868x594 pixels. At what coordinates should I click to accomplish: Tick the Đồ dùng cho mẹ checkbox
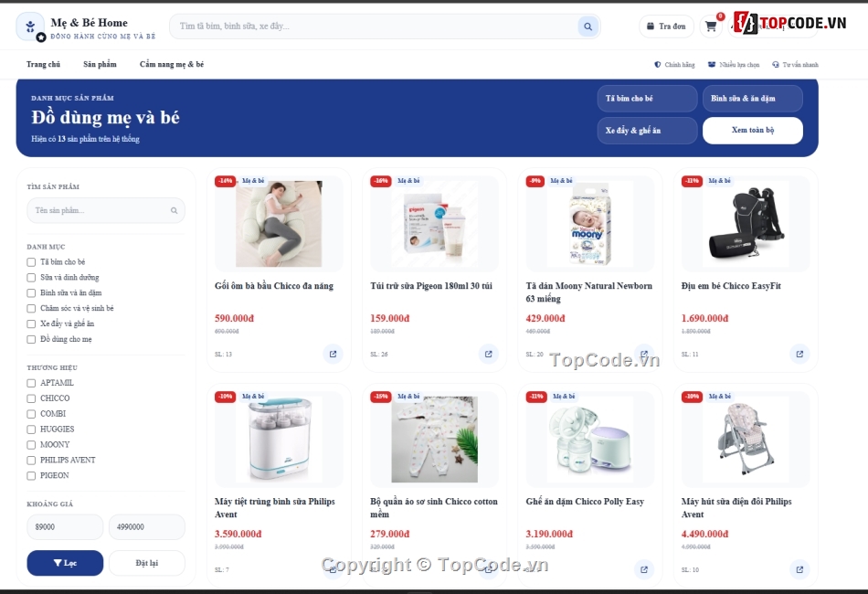click(x=31, y=339)
